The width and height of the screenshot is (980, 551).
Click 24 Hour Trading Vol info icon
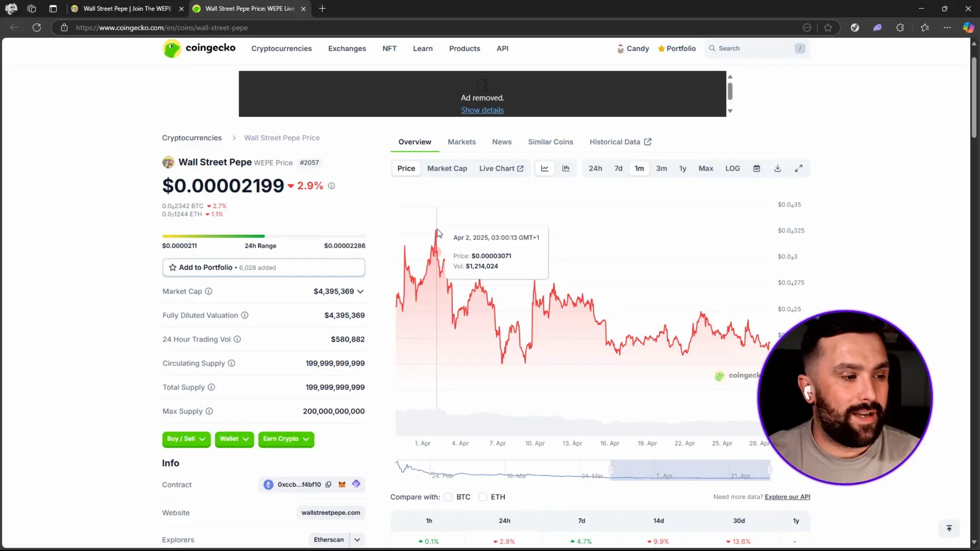[237, 339]
